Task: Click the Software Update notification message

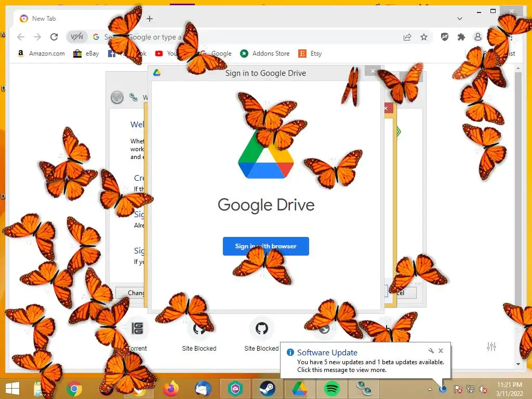Action: [370, 366]
